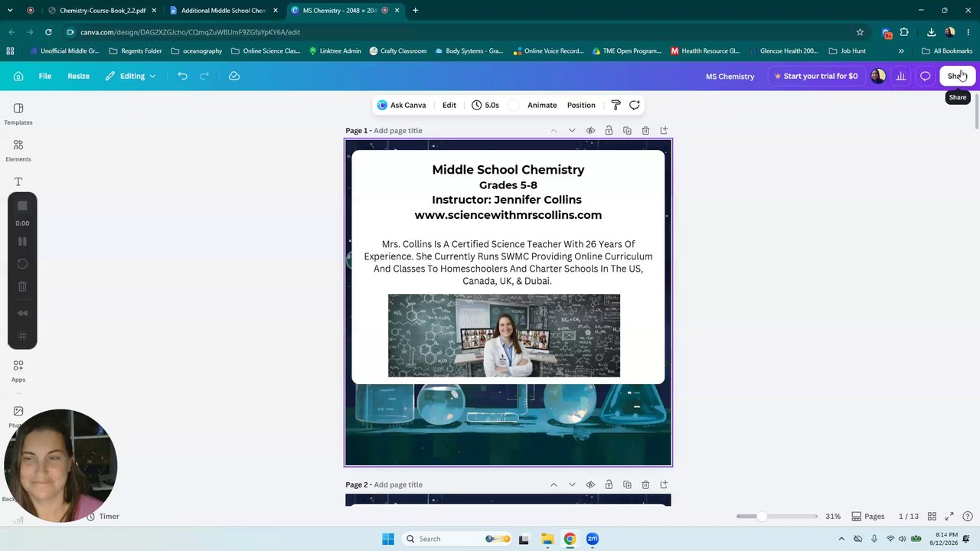Click Page 2 Add page title field

pos(398,484)
